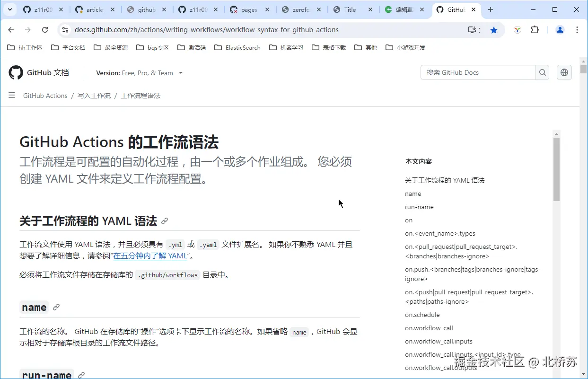Image resolution: width=588 pixels, height=379 pixels.
Task: Click the table of contents scrollbar thumb
Action: pos(556,169)
